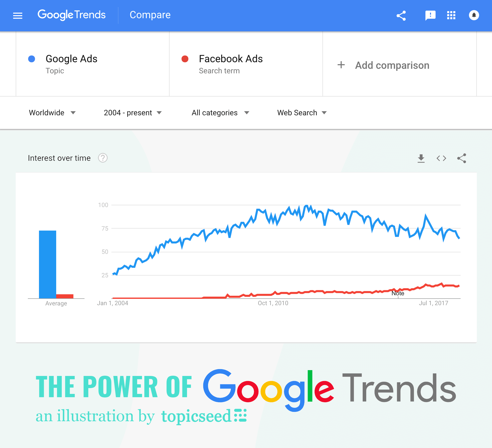Viewport: 492px width, 448px height.
Task: Click the help icon next to Interest over time
Action: tap(103, 158)
